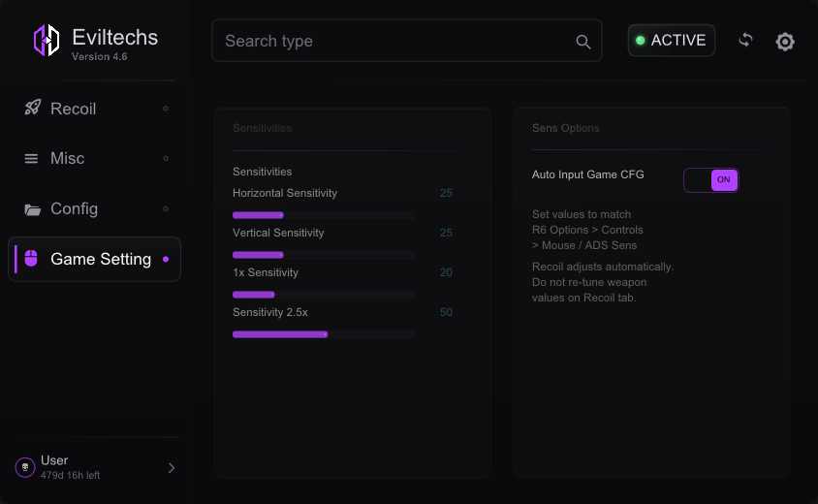
Task: Expand the user panel chevron arrow
Action: click(x=172, y=468)
